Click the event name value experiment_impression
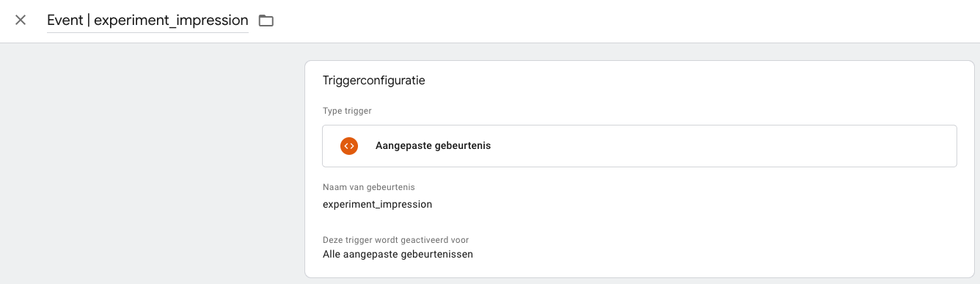The image size is (980, 284). (x=377, y=204)
